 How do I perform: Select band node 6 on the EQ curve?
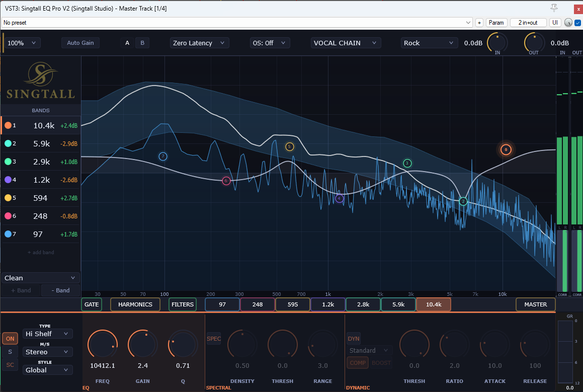pyautogui.click(x=226, y=181)
